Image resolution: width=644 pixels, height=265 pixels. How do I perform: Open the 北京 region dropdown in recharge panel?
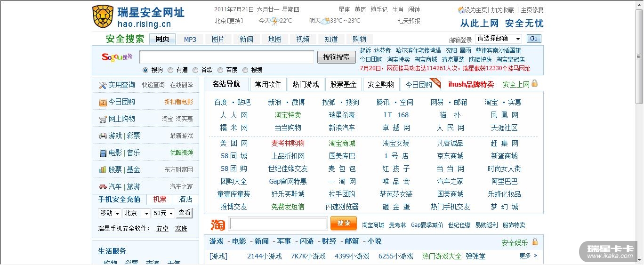[137, 213]
